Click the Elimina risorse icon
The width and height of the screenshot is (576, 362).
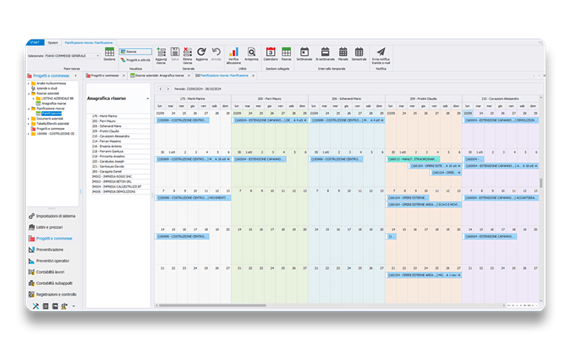pyautogui.click(x=187, y=52)
